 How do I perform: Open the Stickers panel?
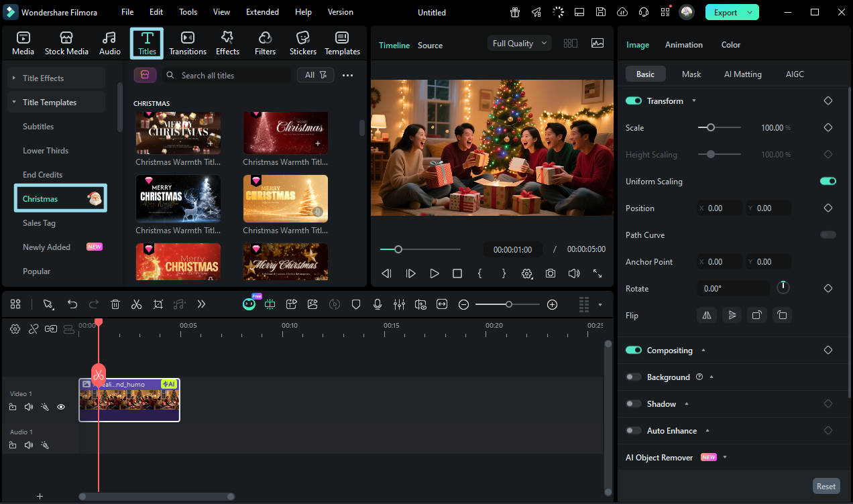point(303,43)
